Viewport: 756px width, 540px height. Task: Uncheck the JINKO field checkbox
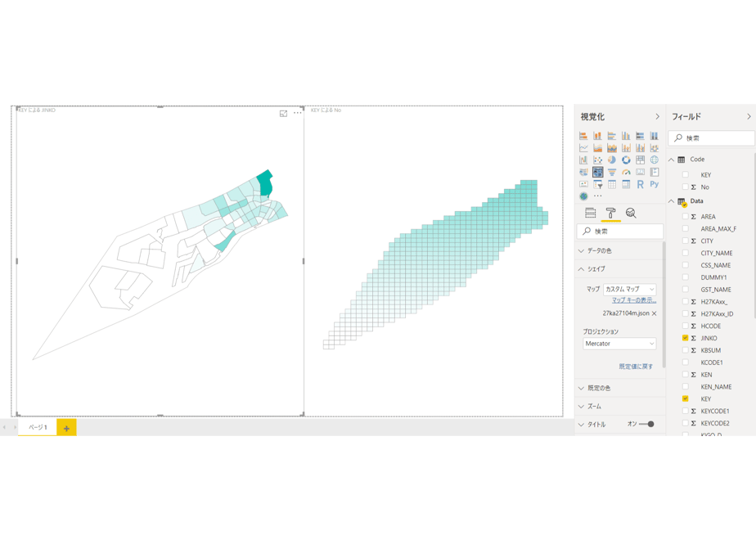[685, 338]
